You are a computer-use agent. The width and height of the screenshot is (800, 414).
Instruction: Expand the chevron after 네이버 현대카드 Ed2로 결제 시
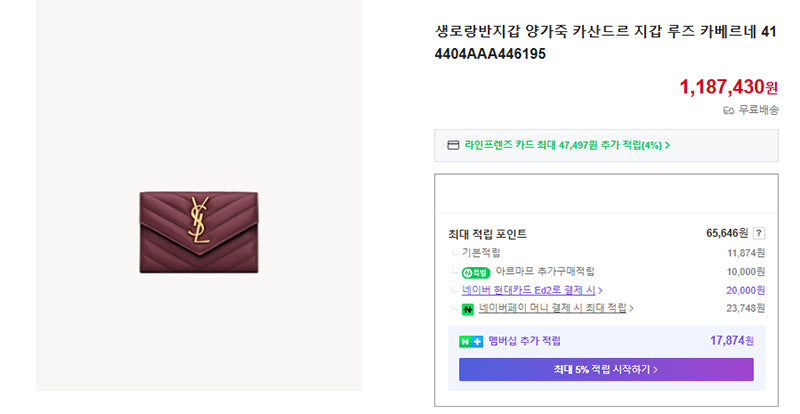tap(601, 290)
